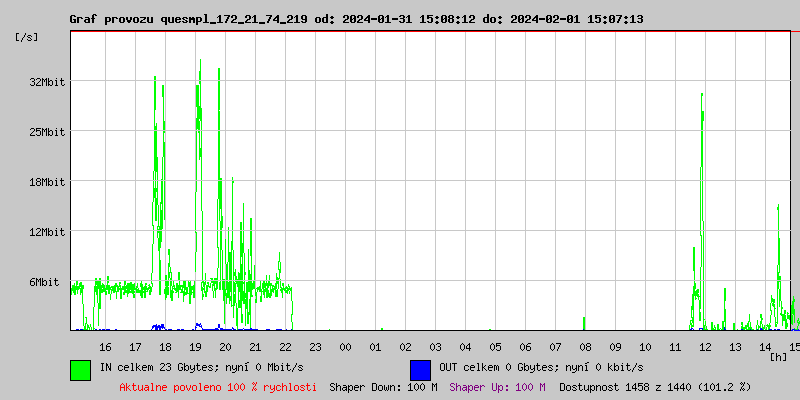Screen dimensions: 800x400
Task: Click the 18Mbit y-axis label
Action: [x=47, y=182]
